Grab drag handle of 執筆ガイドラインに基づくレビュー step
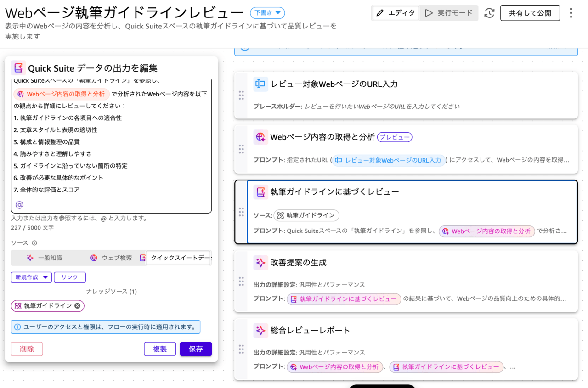588x388 pixels. click(241, 212)
